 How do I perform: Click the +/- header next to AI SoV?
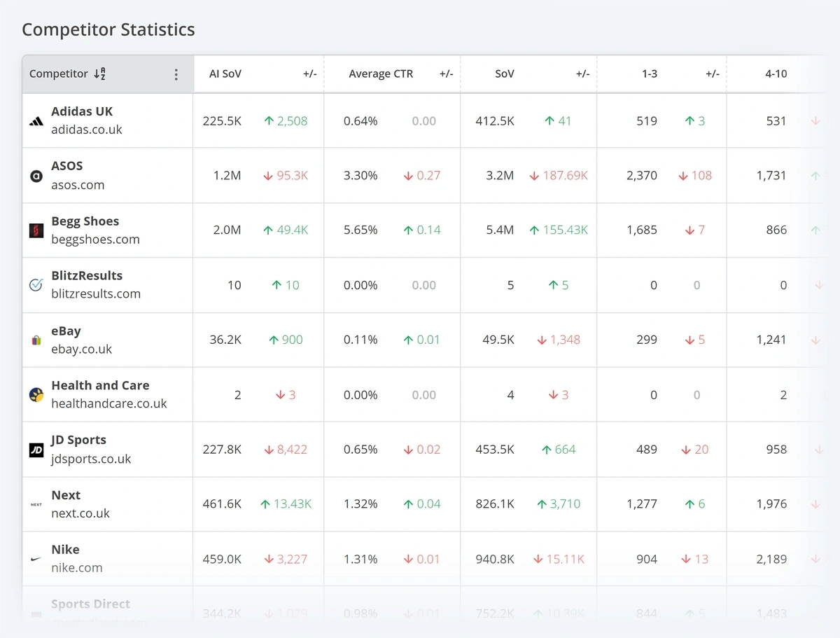(x=309, y=74)
